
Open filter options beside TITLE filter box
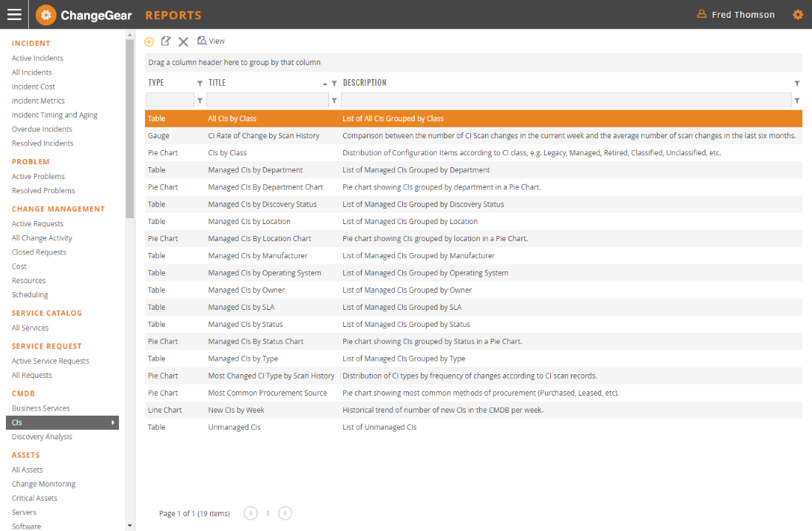334,100
